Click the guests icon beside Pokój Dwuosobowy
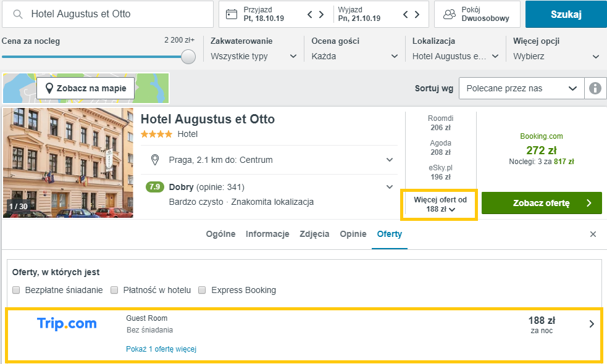Image resolution: width=607 pixels, height=364 pixels. (450, 14)
